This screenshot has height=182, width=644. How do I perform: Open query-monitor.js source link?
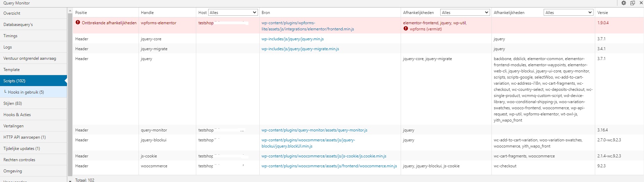pyautogui.click(x=314, y=130)
